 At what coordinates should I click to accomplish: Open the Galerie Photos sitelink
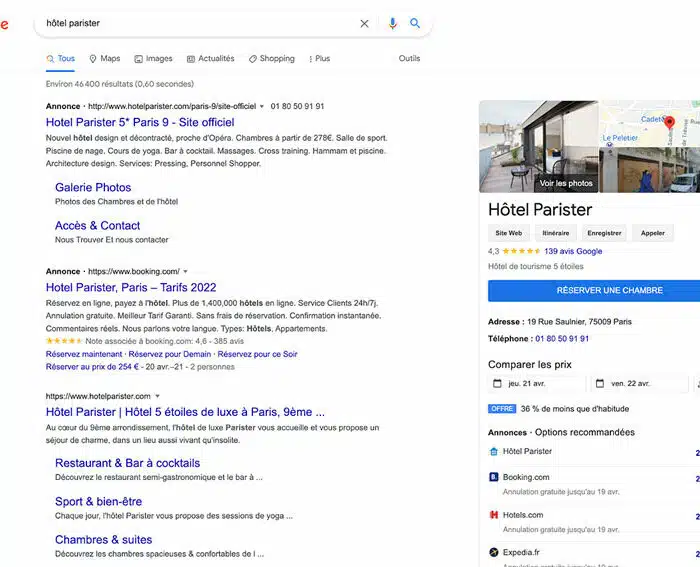pos(93,187)
